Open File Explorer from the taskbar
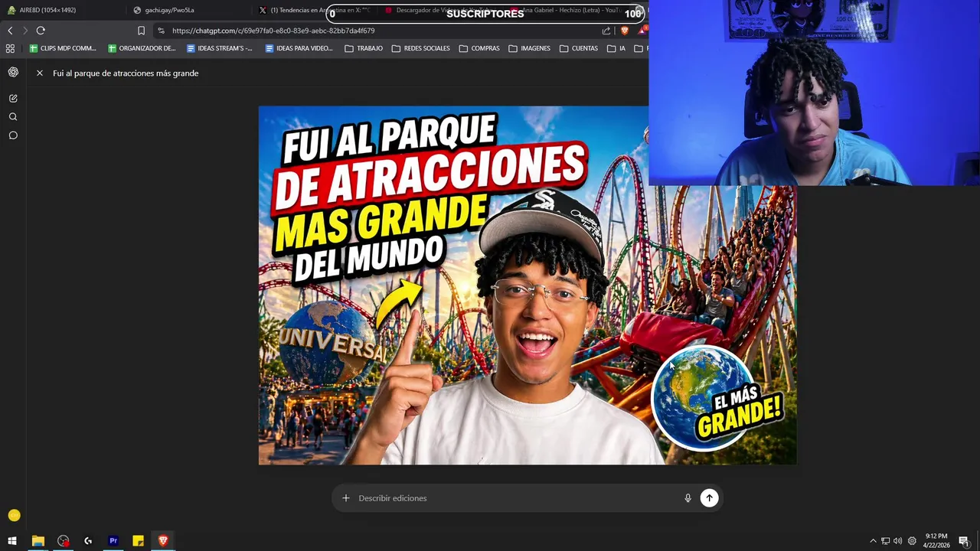The image size is (980, 551). click(38, 541)
